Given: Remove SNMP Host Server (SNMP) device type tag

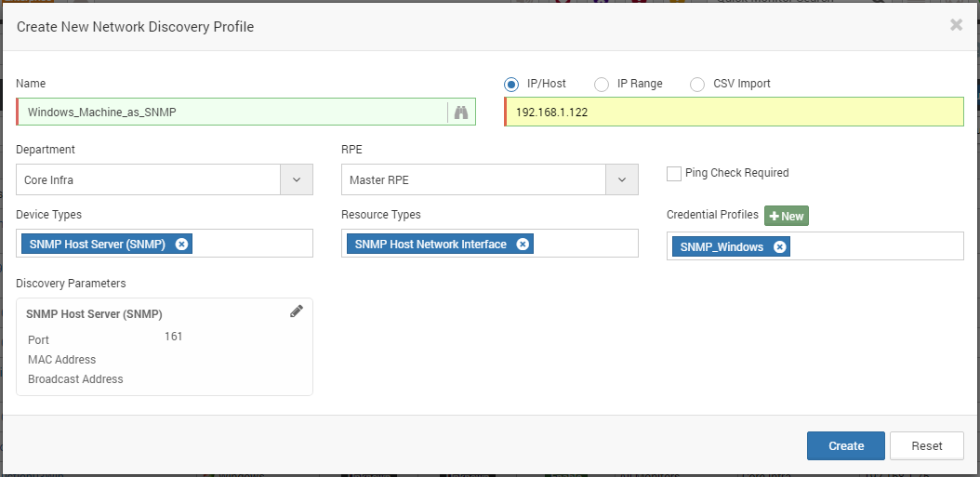Looking at the screenshot, I should (181, 245).
